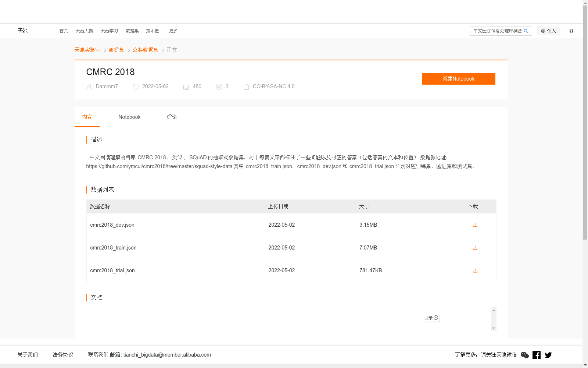Screen dimensions: 588x368
Task: Click the page scrollbar down arrow
Action: coord(585,365)
